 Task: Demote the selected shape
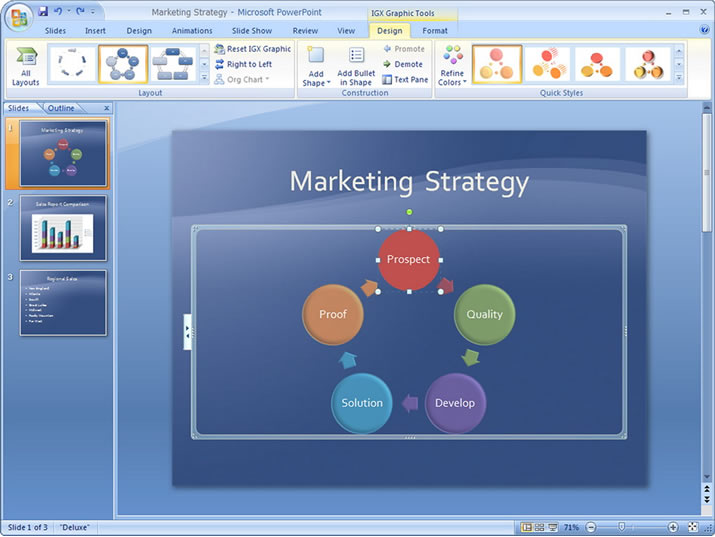click(403, 64)
